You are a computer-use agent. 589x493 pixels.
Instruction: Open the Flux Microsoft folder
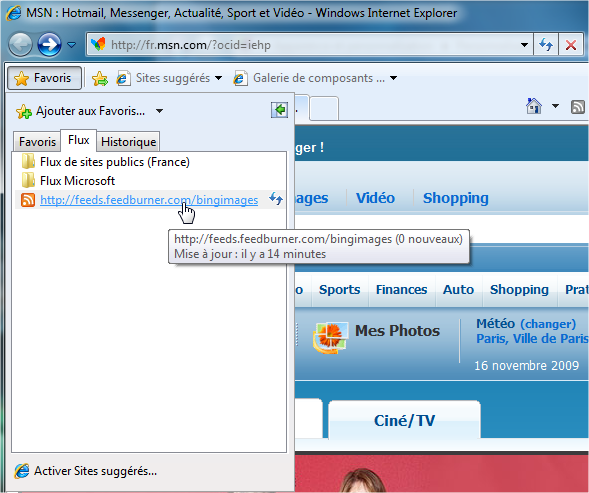pos(68,181)
